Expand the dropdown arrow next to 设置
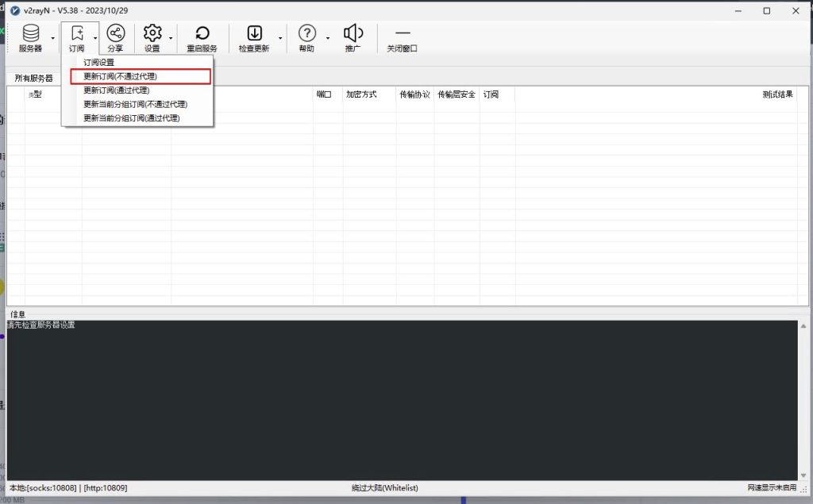 click(x=171, y=38)
